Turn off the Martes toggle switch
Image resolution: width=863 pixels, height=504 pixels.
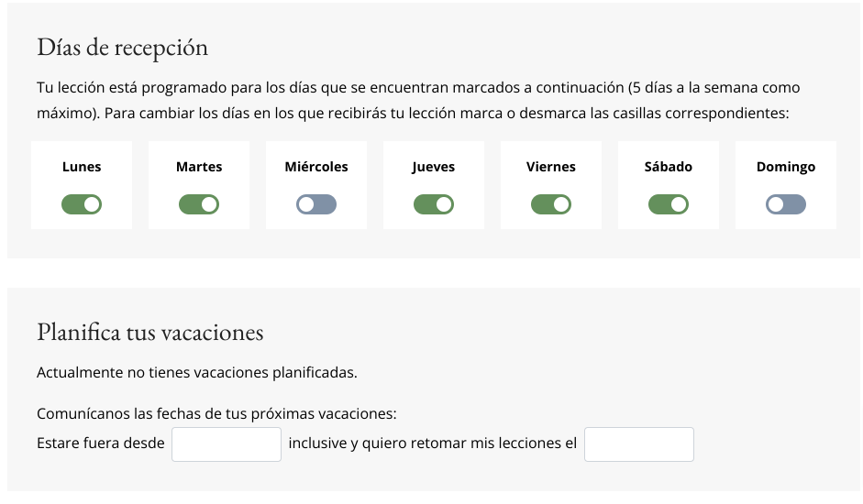coord(199,204)
